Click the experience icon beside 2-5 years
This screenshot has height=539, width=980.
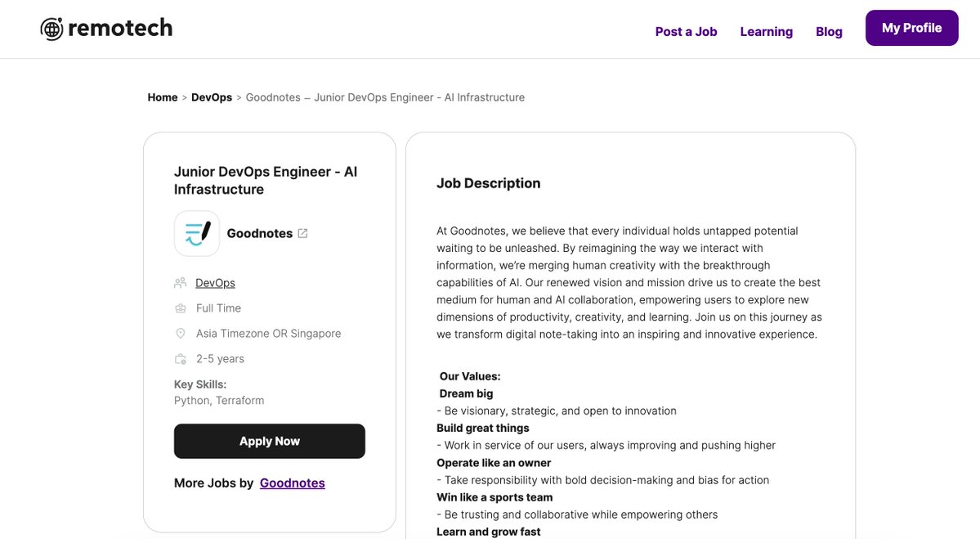[x=180, y=359]
